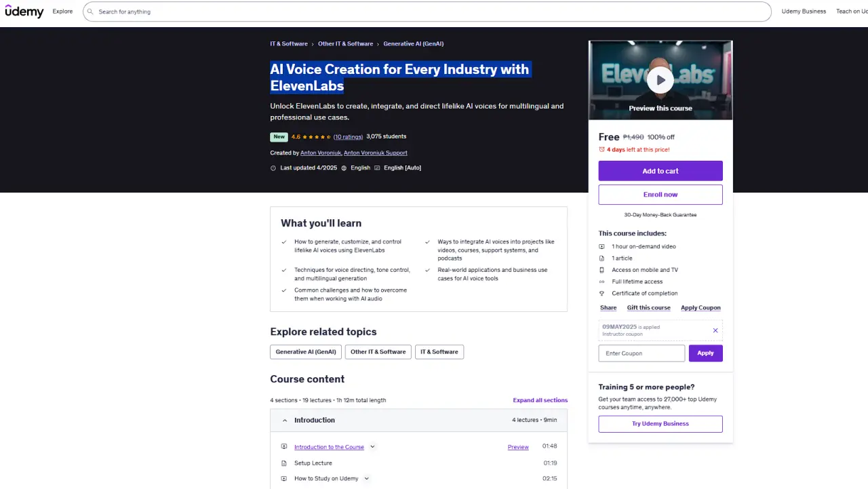This screenshot has height=489, width=868.
Task: Click Try Udemy Business button
Action: point(660,424)
